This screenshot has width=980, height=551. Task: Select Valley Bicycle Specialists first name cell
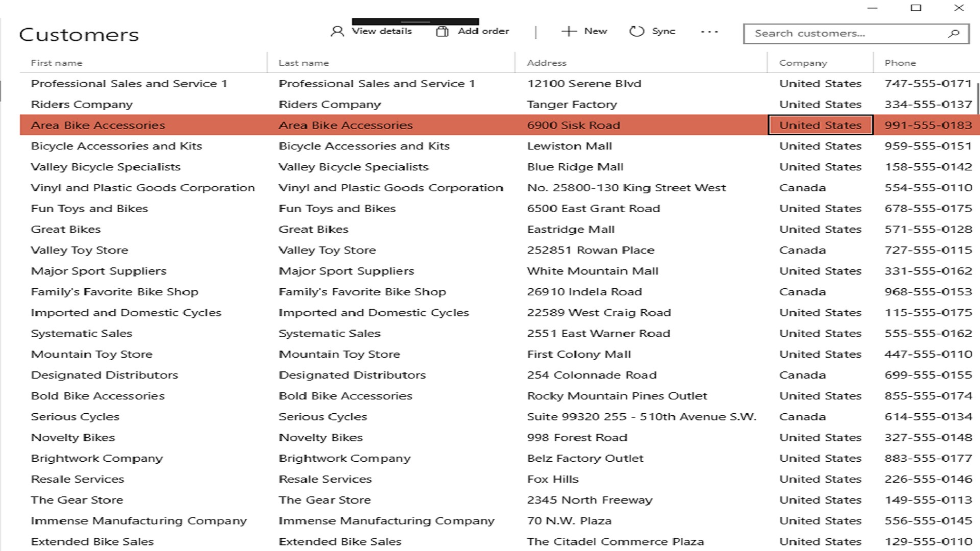click(106, 167)
